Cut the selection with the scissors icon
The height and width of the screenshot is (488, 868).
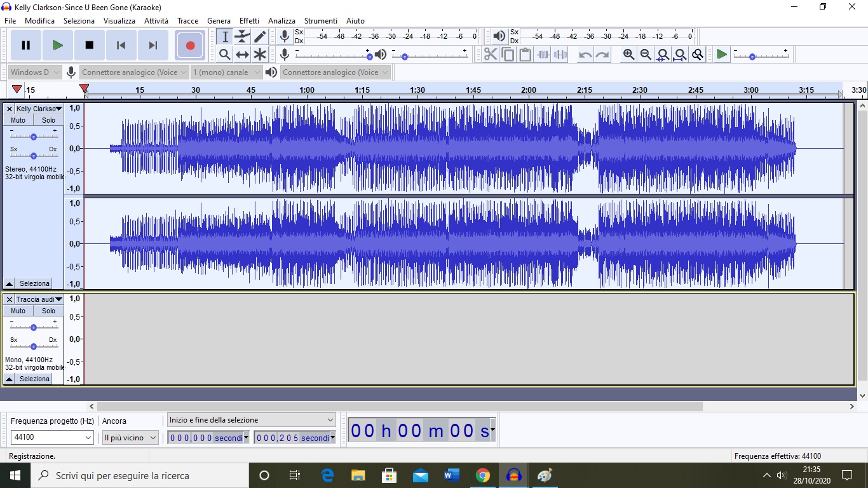pos(491,55)
